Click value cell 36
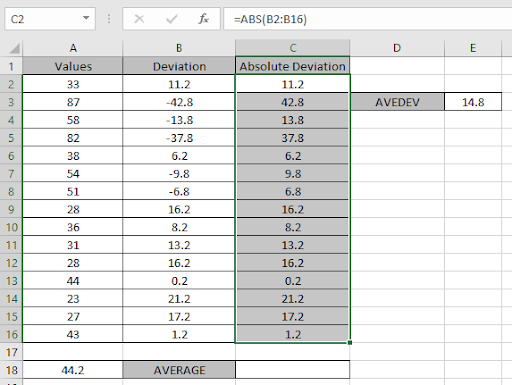 tap(73, 227)
